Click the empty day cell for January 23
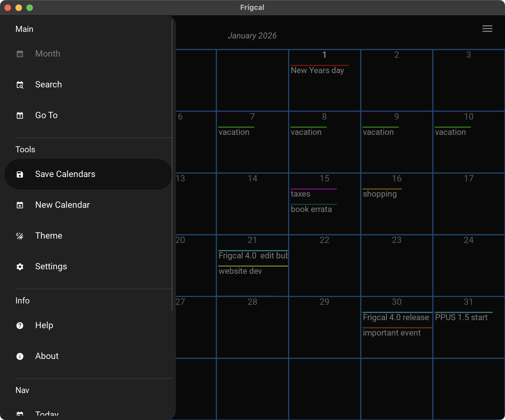Screen dimensions: 505x420 [x=396, y=269]
